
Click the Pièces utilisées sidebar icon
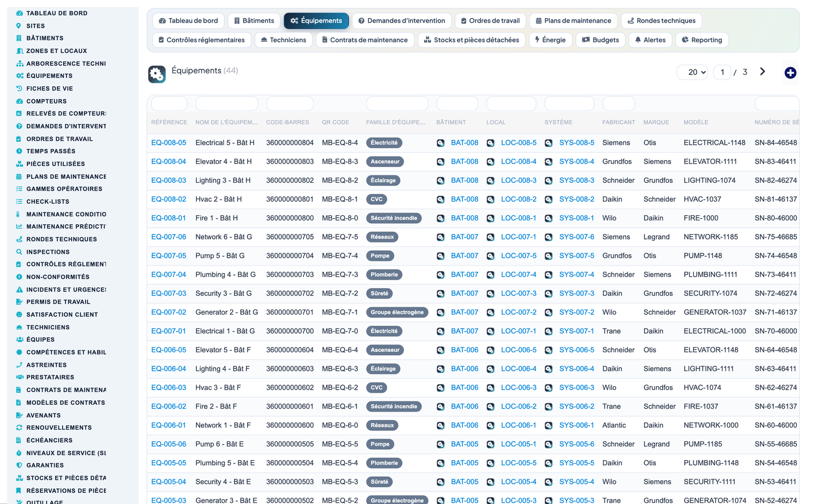point(19,163)
